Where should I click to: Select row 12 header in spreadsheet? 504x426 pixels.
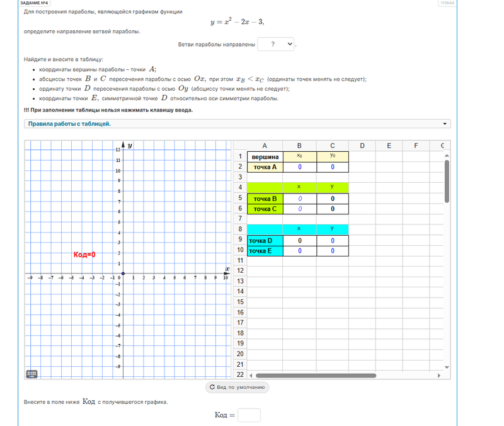(240, 271)
